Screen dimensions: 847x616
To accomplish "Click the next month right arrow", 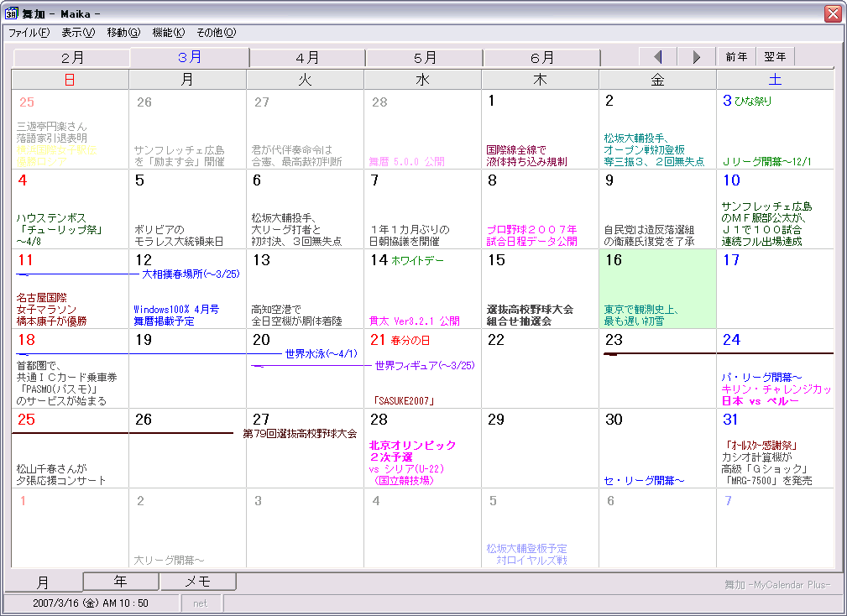I will point(696,57).
